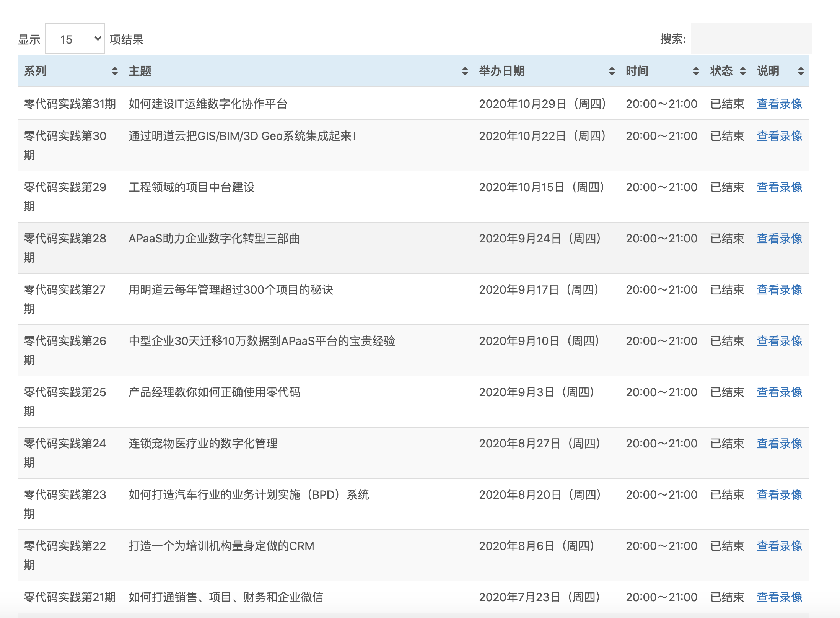View recording for 2020年9月24日 session
This screenshot has width=840, height=618.
[779, 239]
